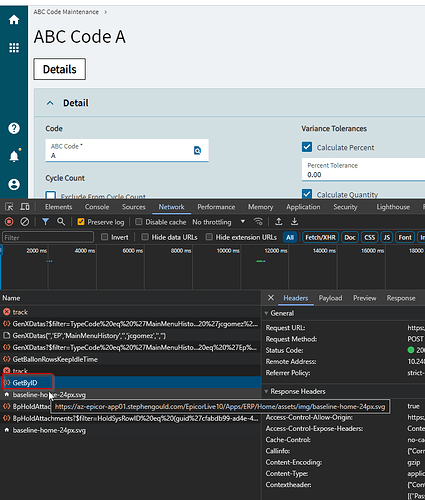This screenshot has width=425, height=500.
Task: Switch to the Console tab
Action: (x=97, y=207)
